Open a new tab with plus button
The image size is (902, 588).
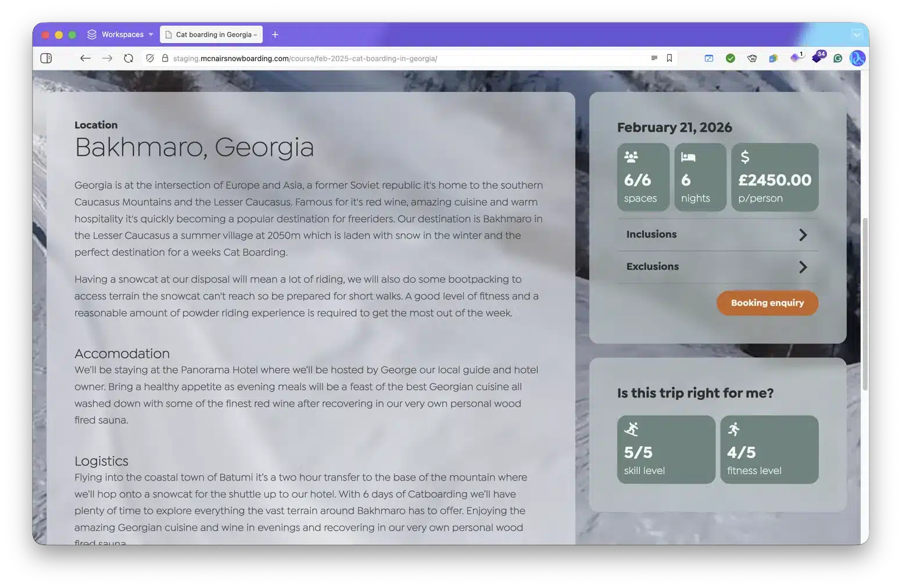(275, 35)
